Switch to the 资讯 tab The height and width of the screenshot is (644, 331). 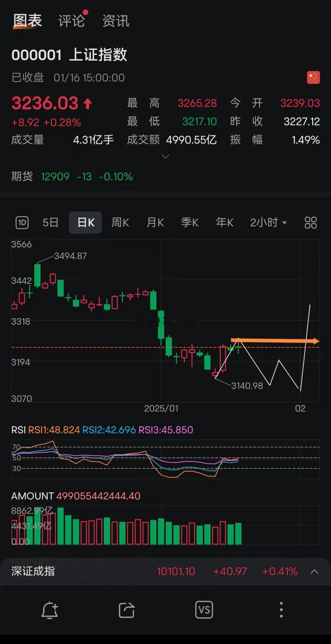116,20
